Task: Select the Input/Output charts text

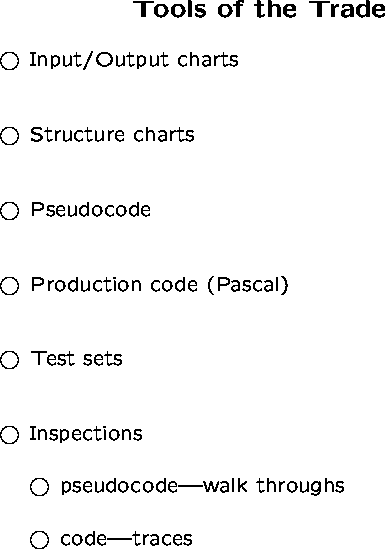Action: (134, 60)
